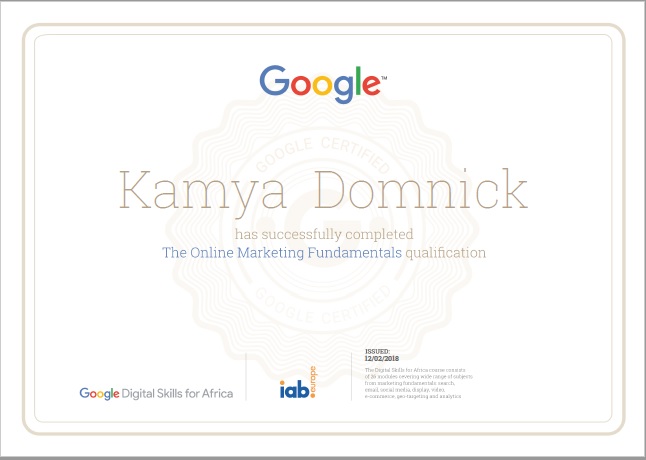Image resolution: width=646 pixels, height=460 pixels.
Task: Click line 'e-commerce, geo-targeting and analytics'
Action: click(413, 396)
